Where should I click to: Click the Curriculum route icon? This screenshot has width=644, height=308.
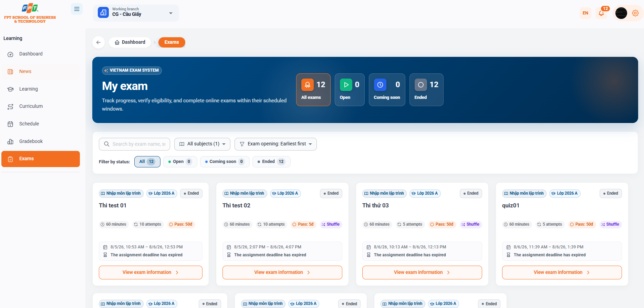[x=10, y=107]
